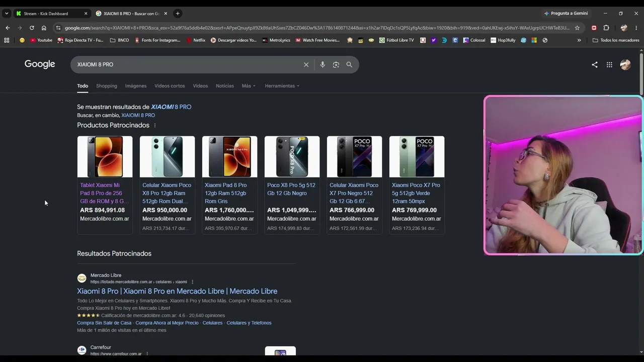Open a new browser tab
The width and height of the screenshot is (644, 362).
pos(178,14)
